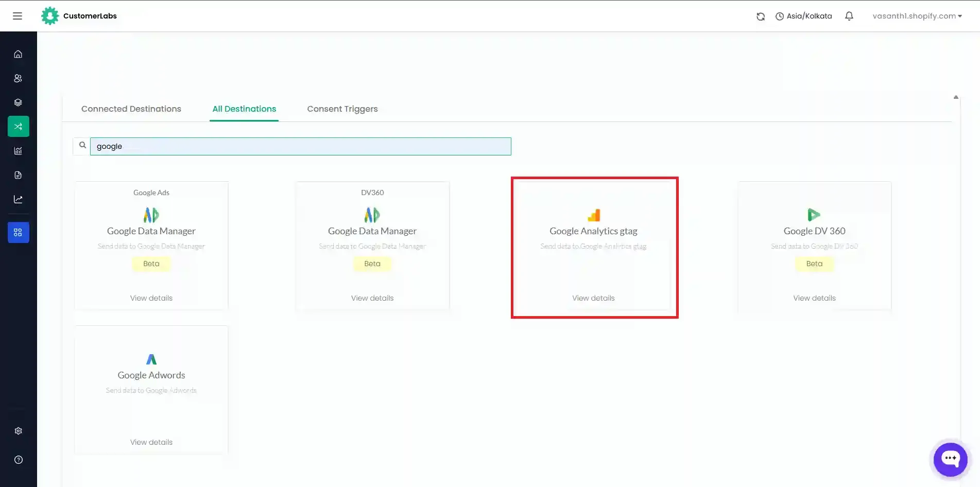Switch to Consent Triggers tab

coord(342,109)
